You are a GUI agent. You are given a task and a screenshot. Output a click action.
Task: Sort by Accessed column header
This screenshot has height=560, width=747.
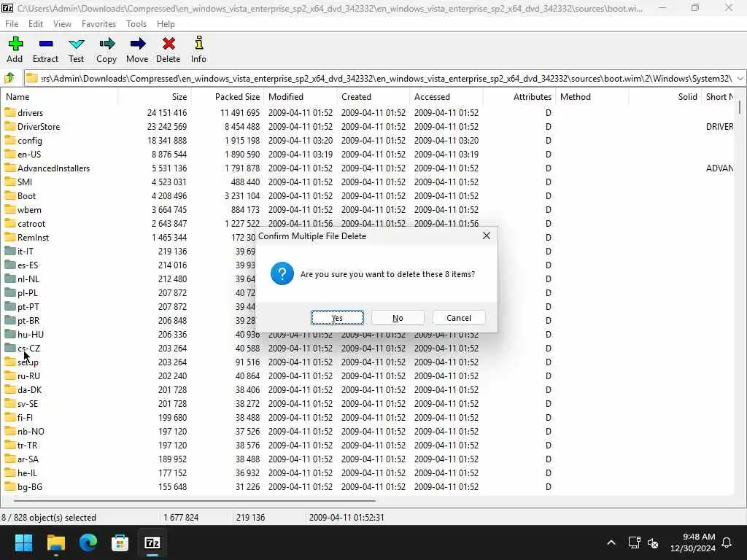point(446,97)
